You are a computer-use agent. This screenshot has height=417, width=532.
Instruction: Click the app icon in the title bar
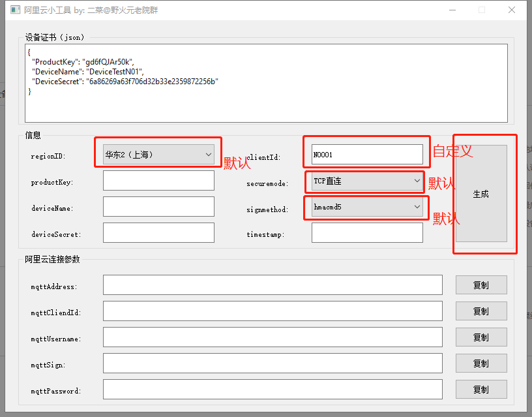click(x=15, y=10)
